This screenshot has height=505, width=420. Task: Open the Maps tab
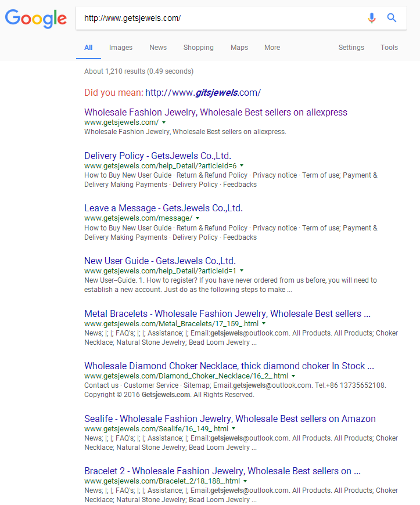coord(239,48)
